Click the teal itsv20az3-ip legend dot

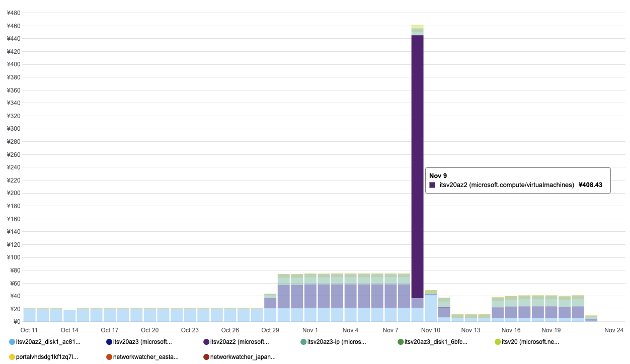pyautogui.click(x=303, y=342)
